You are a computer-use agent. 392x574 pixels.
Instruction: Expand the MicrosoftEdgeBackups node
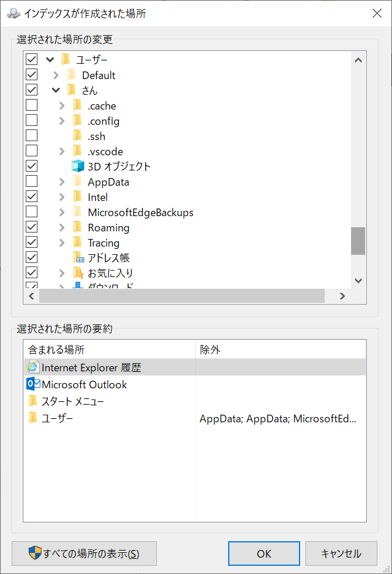click(x=62, y=212)
